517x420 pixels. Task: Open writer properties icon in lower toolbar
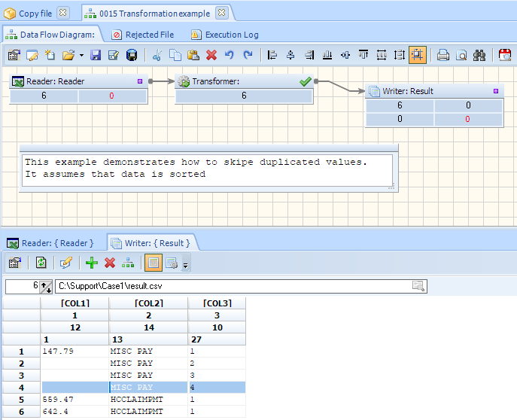click(15, 263)
